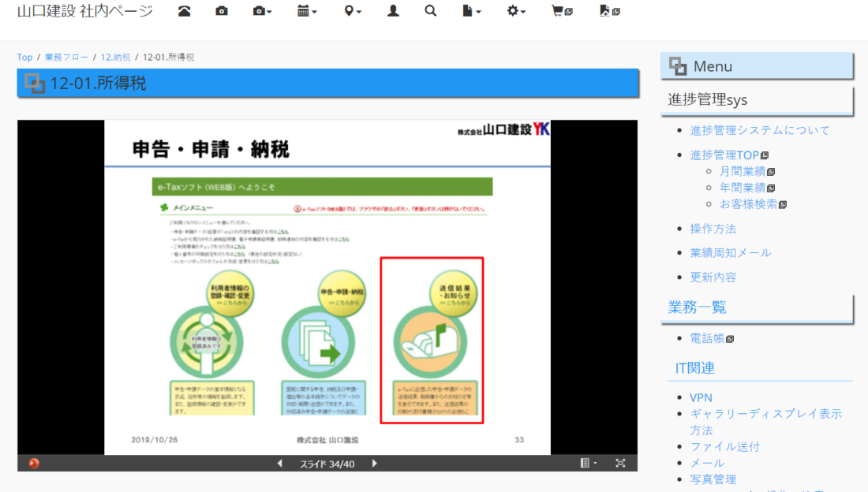Open the user profile icon
The height and width of the screenshot is (492, 868).
coord(393,11)
